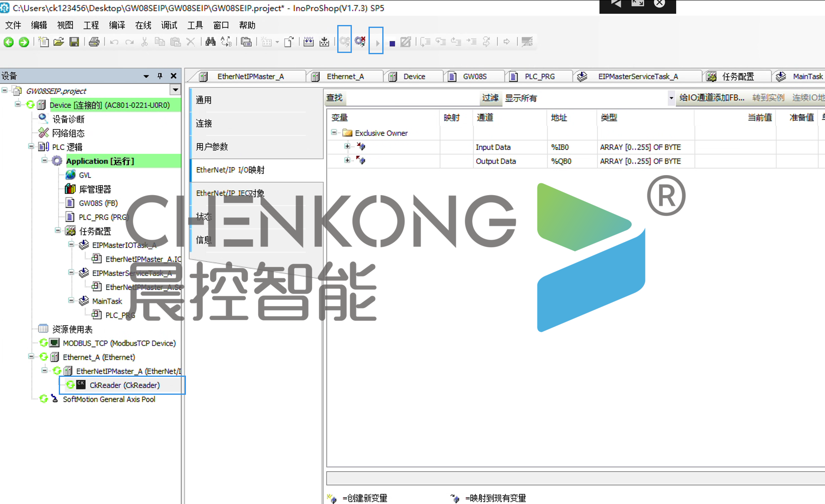Click the Delete X toolbar icon

tap(191, 42)
